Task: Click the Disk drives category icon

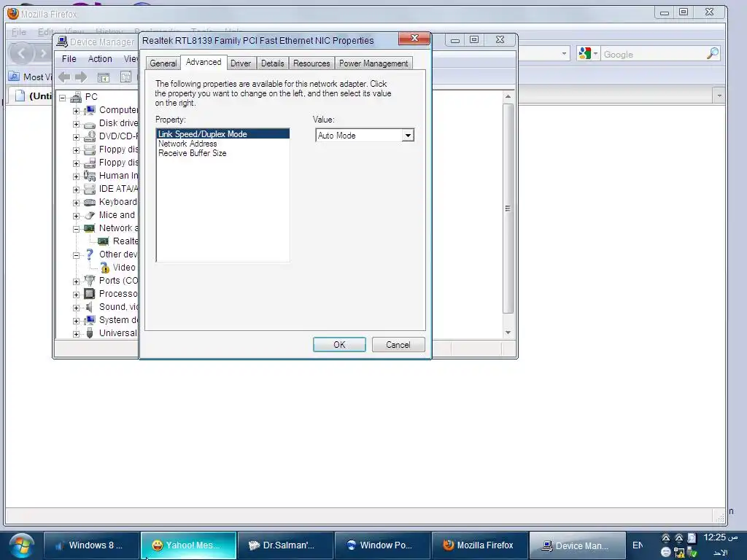Action: 90,123
